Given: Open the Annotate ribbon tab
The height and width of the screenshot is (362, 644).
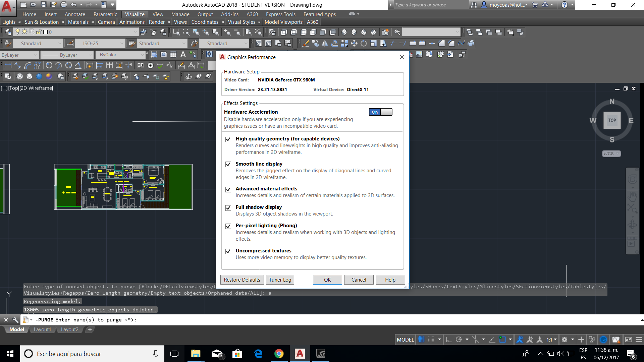Looking at the screenshot, I should point(74,14).
